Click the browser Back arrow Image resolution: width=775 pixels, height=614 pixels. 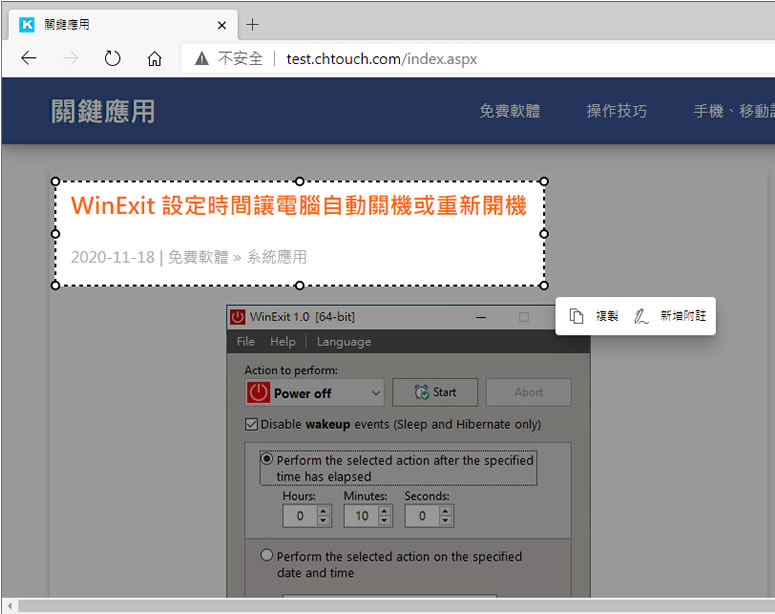coord(29,58)
